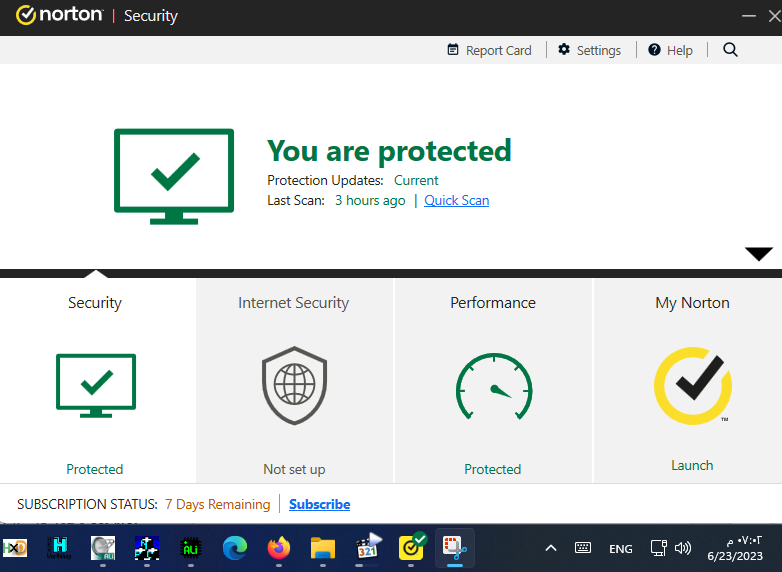Click the My Norton yellow checkmark logo
The height and width of the screenshot is (572, 782).
pyautogui.click(x=693, y=386)
